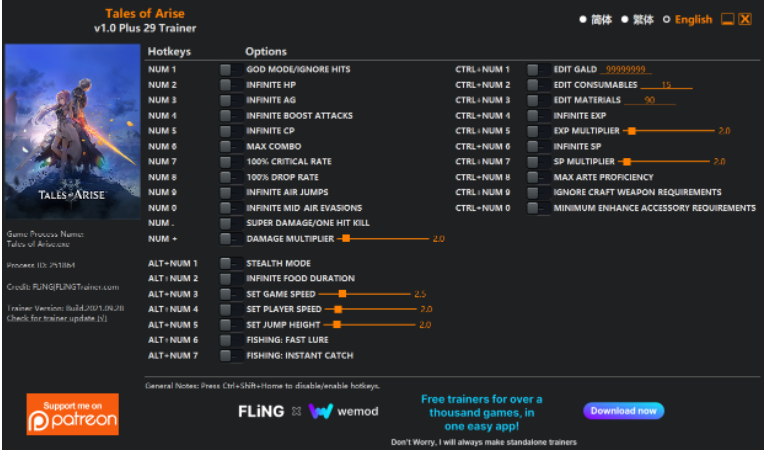Toggle Infinite Mid Air Evasions switch
The width and height of the screenshot is (765, 453).
231,208
